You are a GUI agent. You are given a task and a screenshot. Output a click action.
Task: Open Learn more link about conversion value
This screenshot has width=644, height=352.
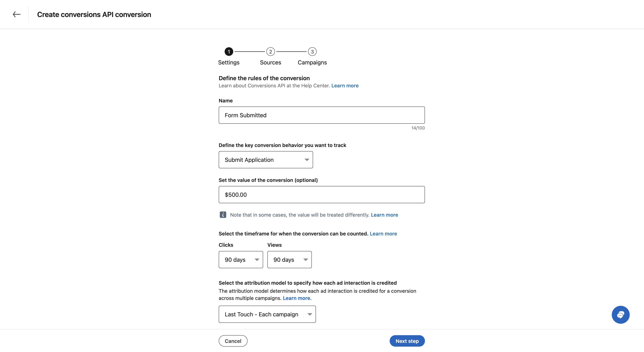(384, 215)
